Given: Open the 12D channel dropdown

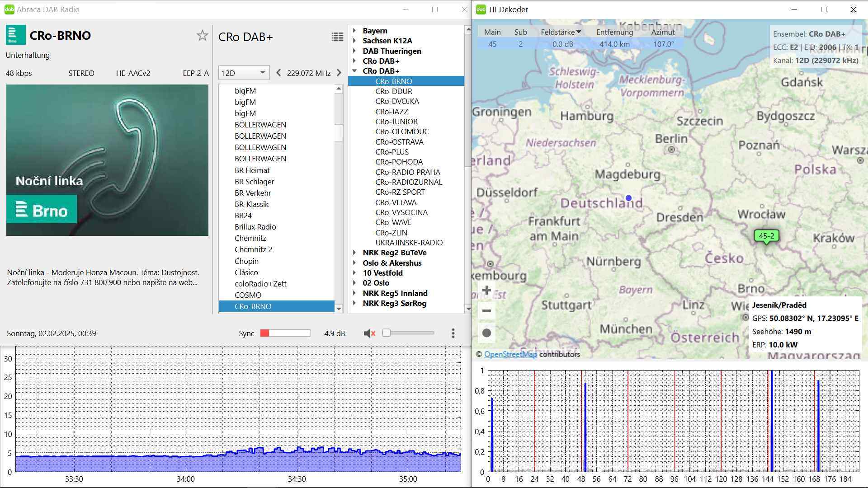Looking at the screenshot, I should (244, 73).
